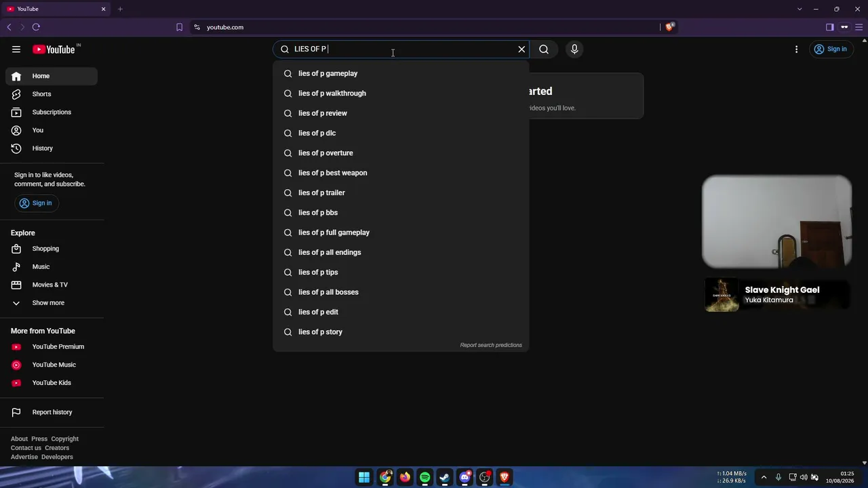Go to Home in the sidebar
The width and height of the screenshot is (868, 488).
52,76
